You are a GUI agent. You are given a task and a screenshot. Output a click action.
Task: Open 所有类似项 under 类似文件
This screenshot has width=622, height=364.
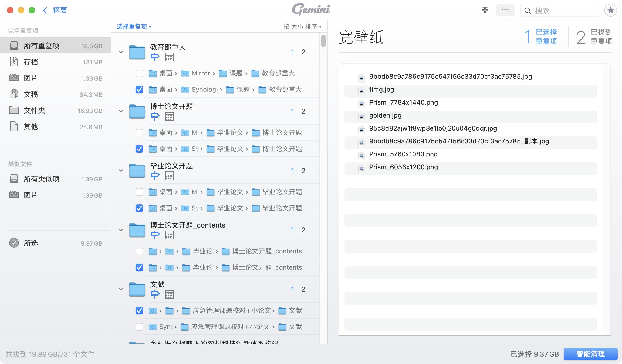point(42,179)
